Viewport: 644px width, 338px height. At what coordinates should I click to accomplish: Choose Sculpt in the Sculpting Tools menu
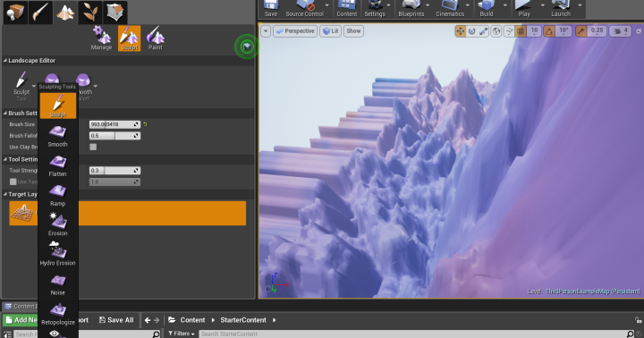pos(58,106)
